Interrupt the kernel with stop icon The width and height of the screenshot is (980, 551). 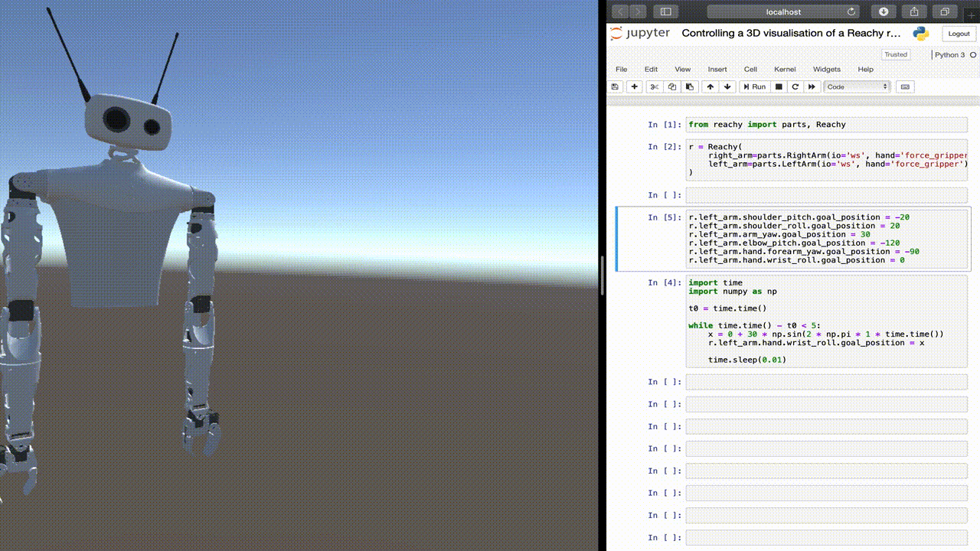pos(779,86)
